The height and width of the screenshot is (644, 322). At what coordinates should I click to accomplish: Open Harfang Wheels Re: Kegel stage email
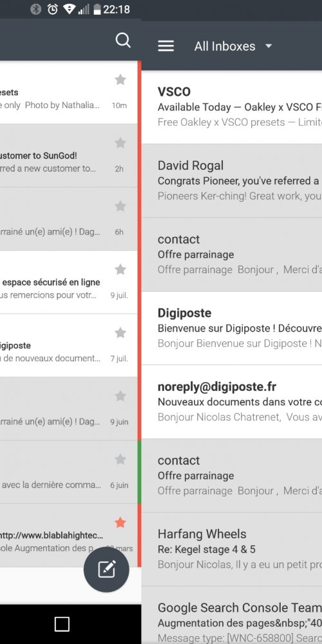(x=232, y=549)
